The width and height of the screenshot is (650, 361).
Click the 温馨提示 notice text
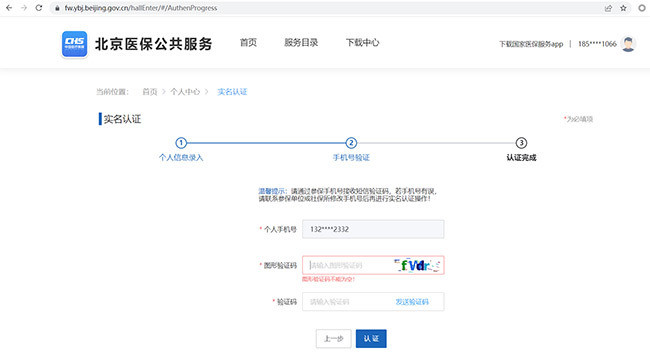click(347, 195)
